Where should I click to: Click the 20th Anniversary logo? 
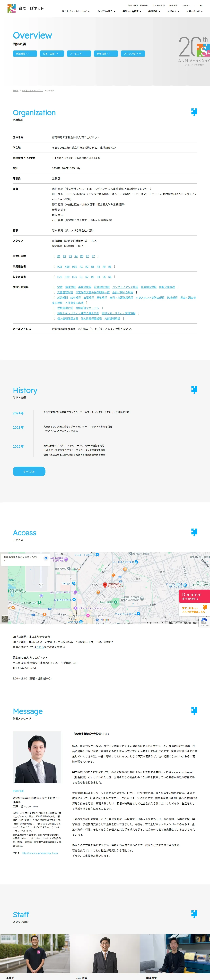194,51
